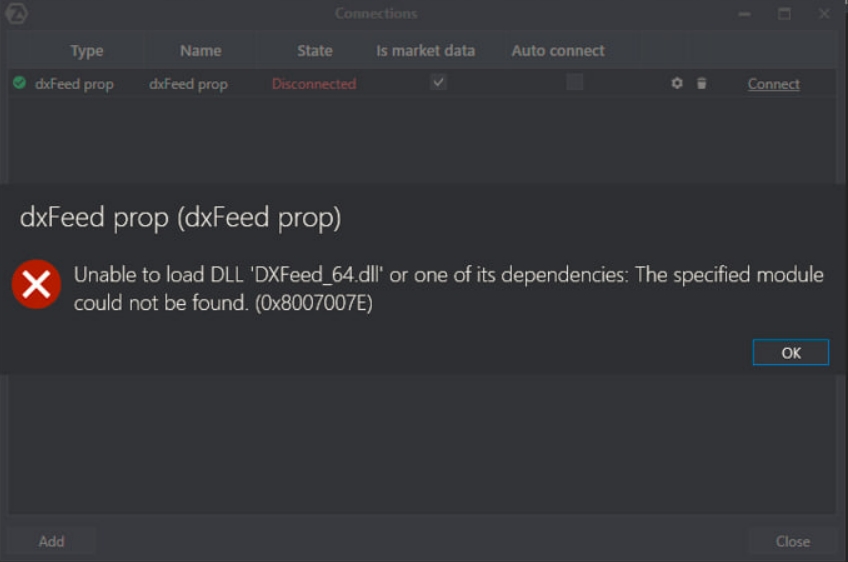Screen dimensions: 848x562
Task: Delete the dxFeed prop connection with the trash icon
Action: coord(701,84)
